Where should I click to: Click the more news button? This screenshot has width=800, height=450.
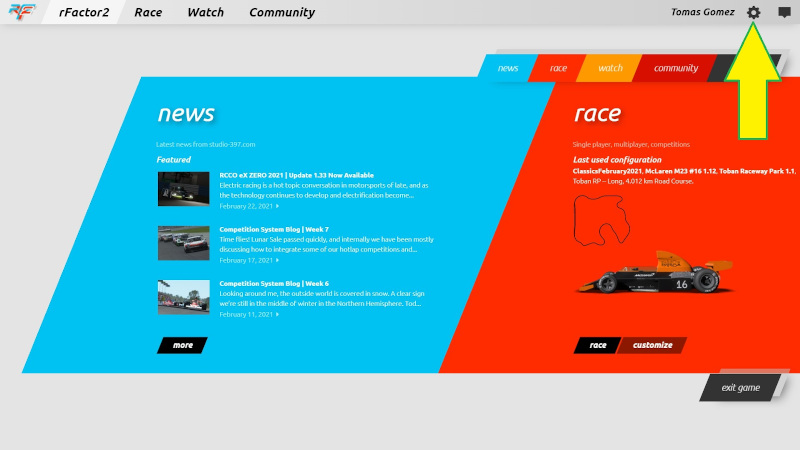pyautogui.click(x=182, y=345)
